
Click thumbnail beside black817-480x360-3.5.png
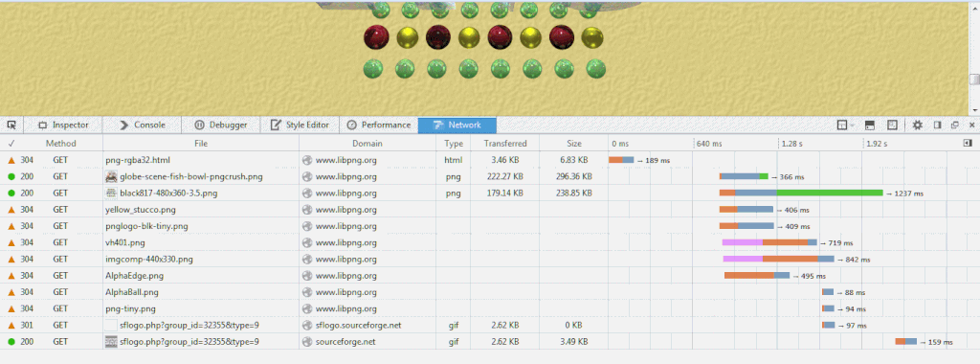tap(111, 193)
